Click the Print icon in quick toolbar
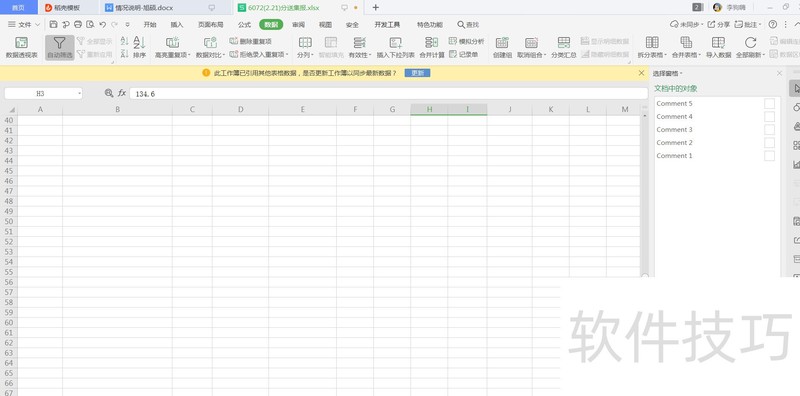The height and width of the screenshot is (396, 800). pyautogui.click(x=78, y=24)
